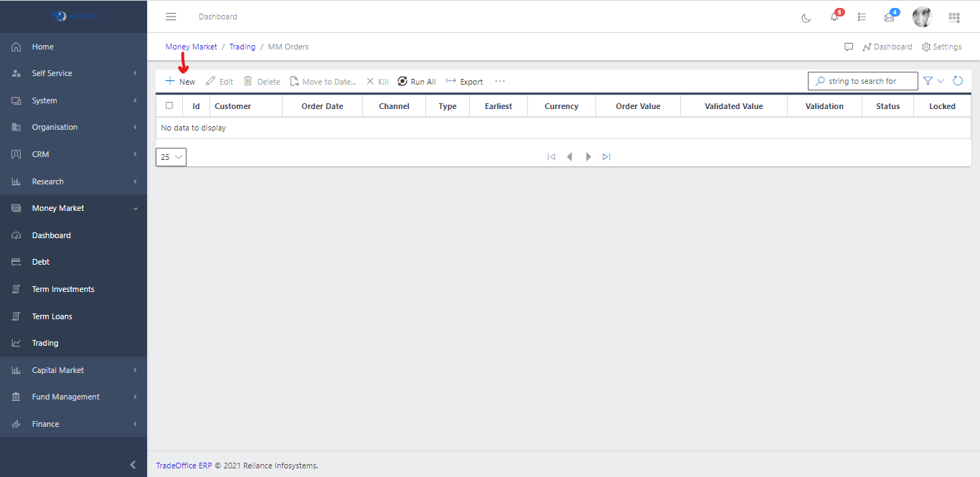The image size is (980, 477).
Task: Go to the next page arrow
Action: pos(588,156)
